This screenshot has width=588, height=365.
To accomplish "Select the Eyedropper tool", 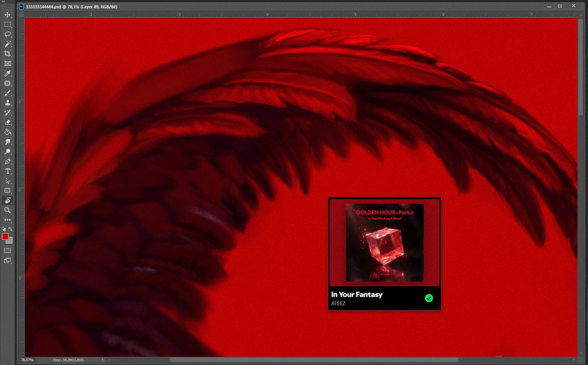I will pyautogui.click(x=7, y=73).
